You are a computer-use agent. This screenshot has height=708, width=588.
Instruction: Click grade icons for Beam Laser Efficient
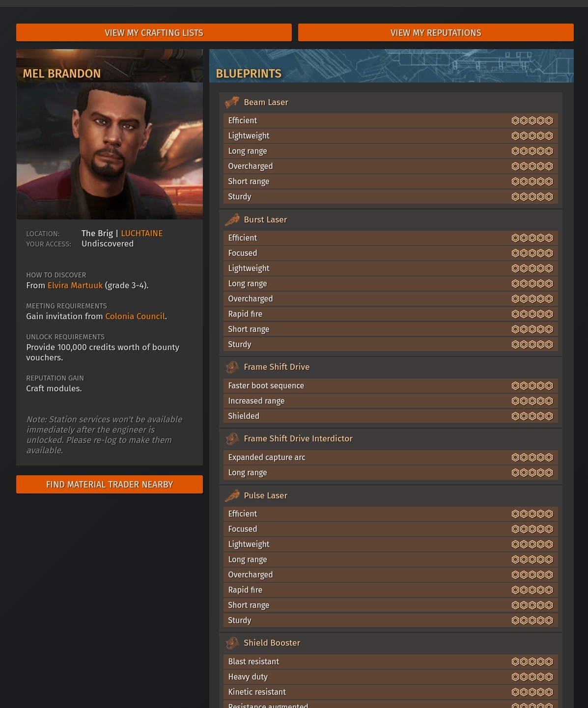coord(532,121)
